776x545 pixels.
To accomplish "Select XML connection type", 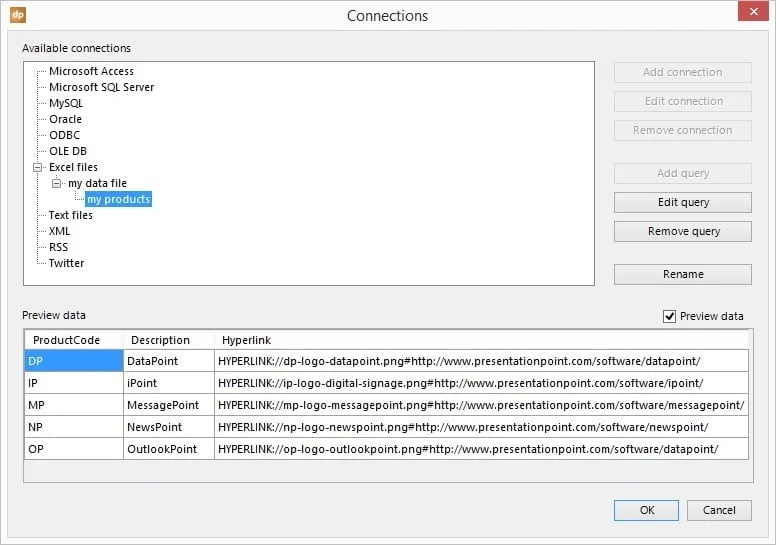I will 59,231.
